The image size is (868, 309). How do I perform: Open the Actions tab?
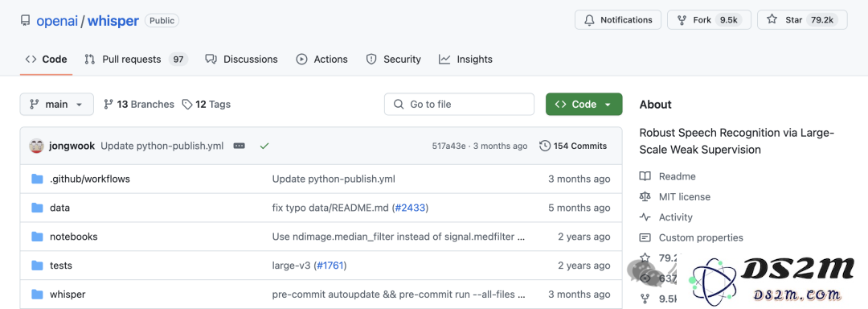[322, 60]
